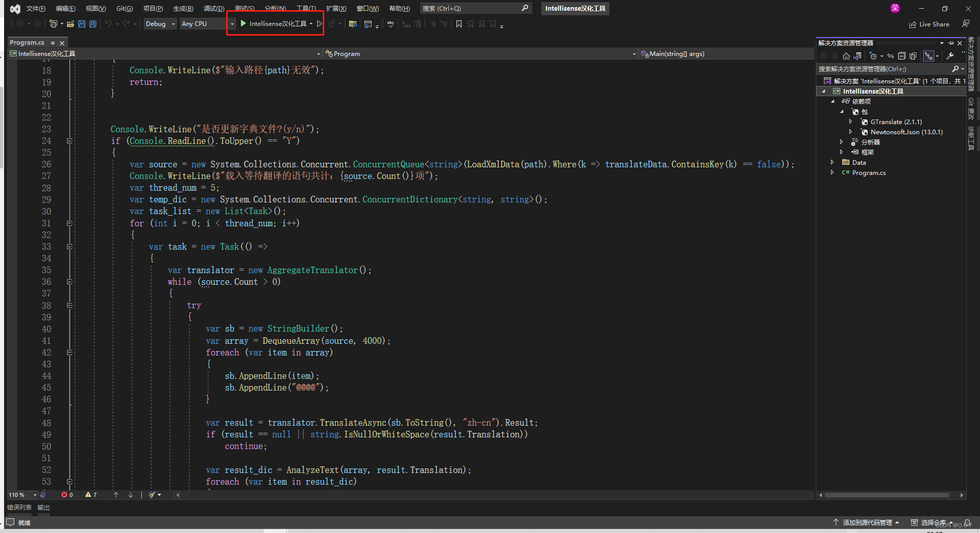
Task: Open the Git menu
Action: coord(124,8)
